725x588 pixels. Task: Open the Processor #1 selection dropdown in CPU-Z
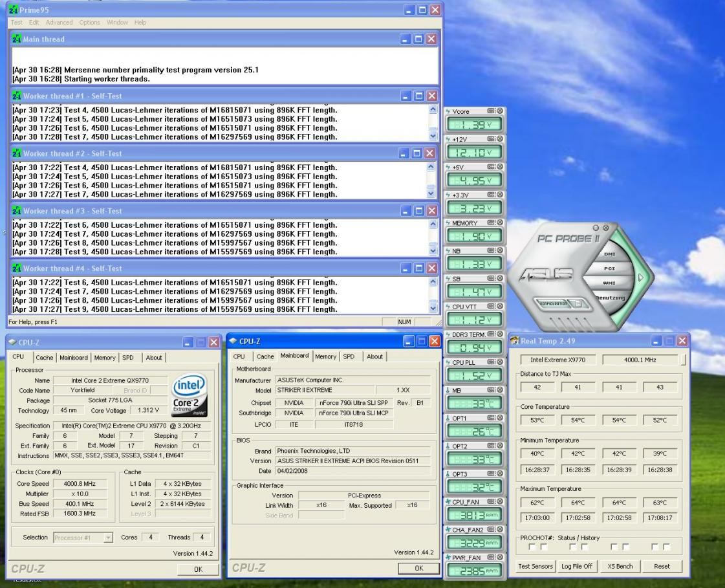(83, 538)
